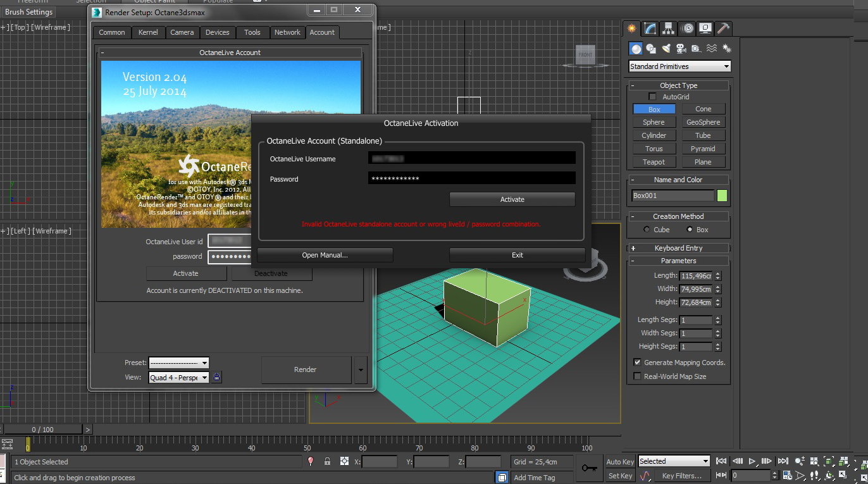Click the green Box001 color swatch
This screenshot has height=484, width=868.
click(x=722, y=196)
